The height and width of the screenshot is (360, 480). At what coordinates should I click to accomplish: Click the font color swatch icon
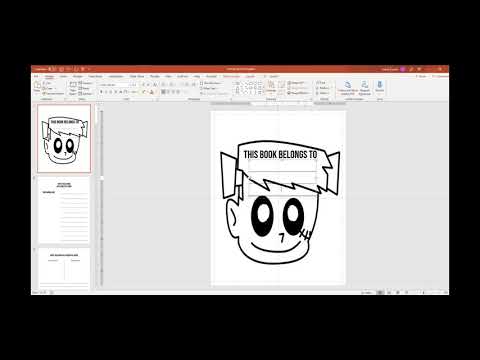tap(151, 92)
